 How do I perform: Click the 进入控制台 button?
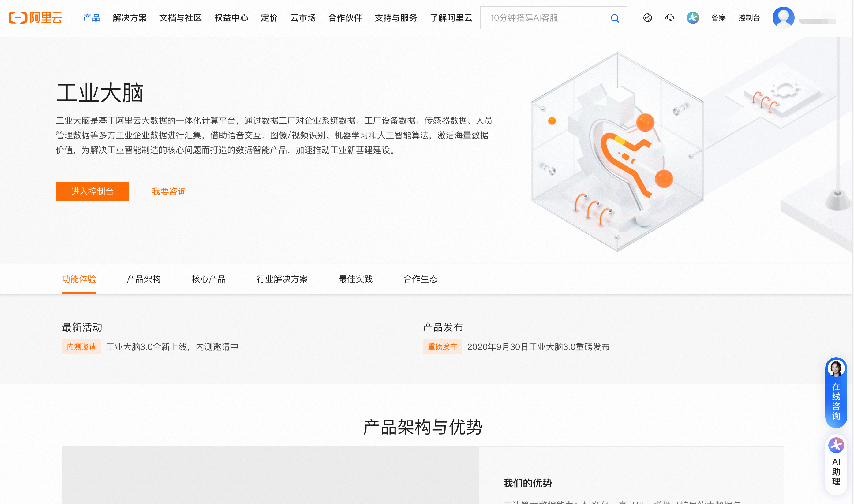pyautogui.click(x=92, y=191)
